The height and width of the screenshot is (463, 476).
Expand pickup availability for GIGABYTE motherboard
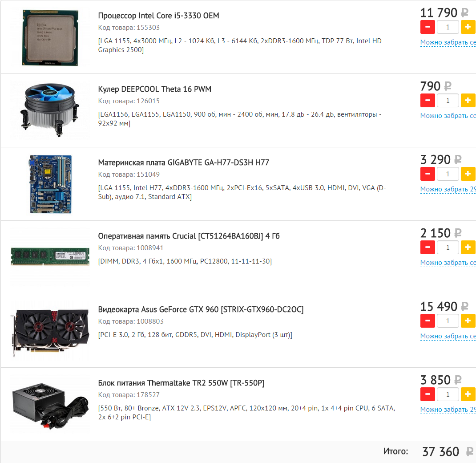[x=448, y=189]
